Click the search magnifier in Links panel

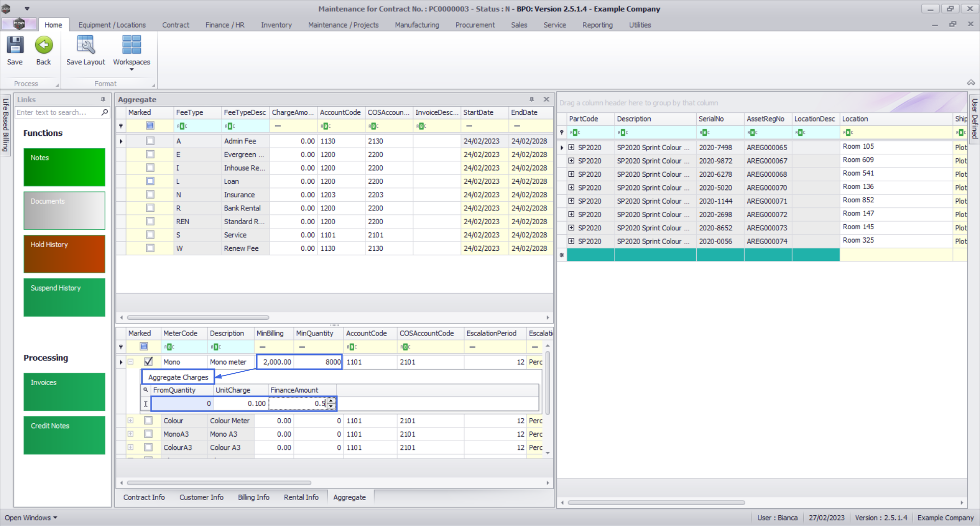(105, 112)
